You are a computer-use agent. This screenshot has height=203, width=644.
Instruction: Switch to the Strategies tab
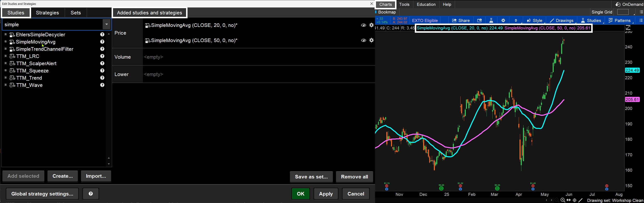pos(47,13)
